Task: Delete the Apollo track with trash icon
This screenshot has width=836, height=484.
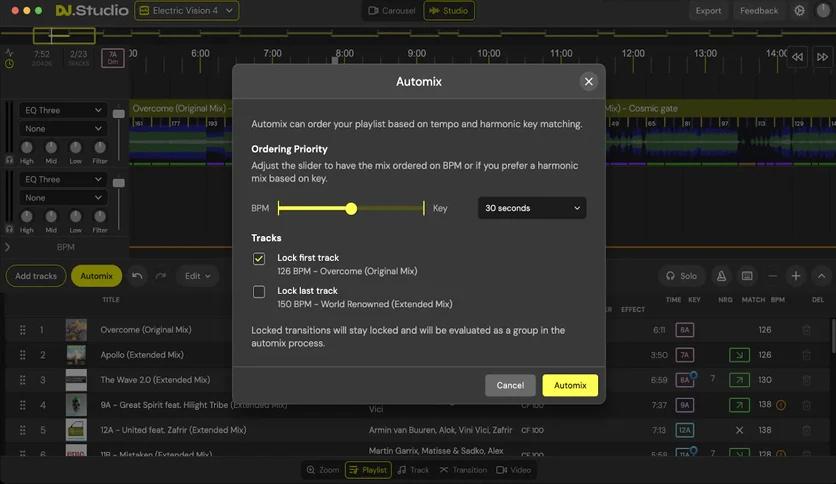Action: point(806,355)
